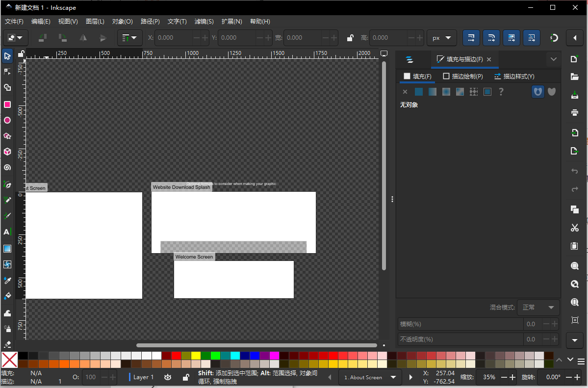This screenshot has width=588, height=388.
Task: Open the About Screen page dropdown
Action: [x=370, y=377]
